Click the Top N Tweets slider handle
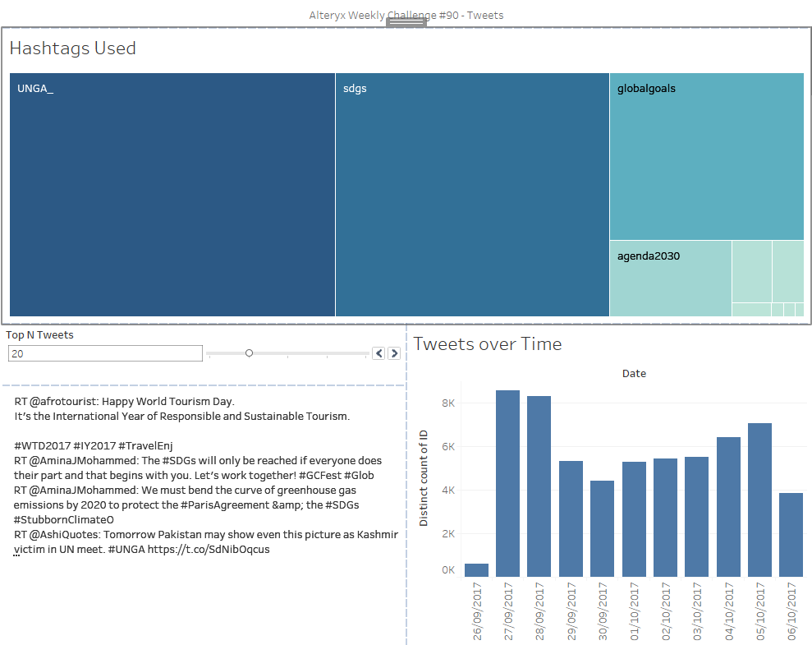 249,353
